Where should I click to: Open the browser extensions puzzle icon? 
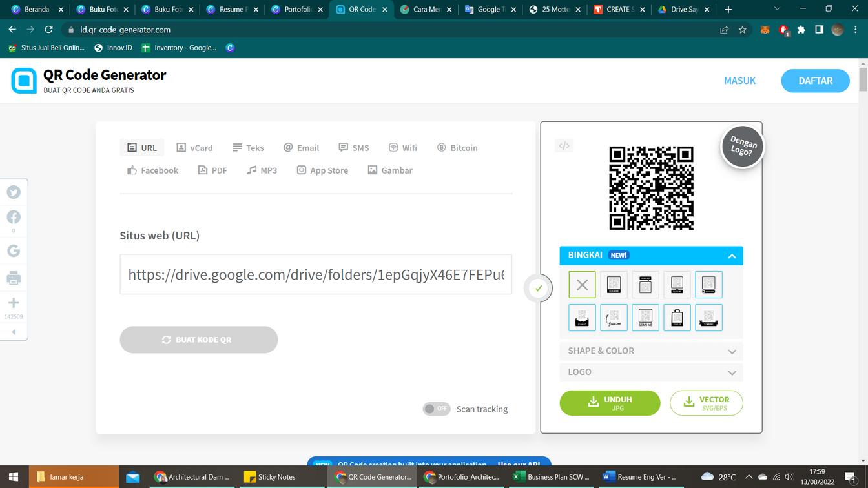(801, 30)
